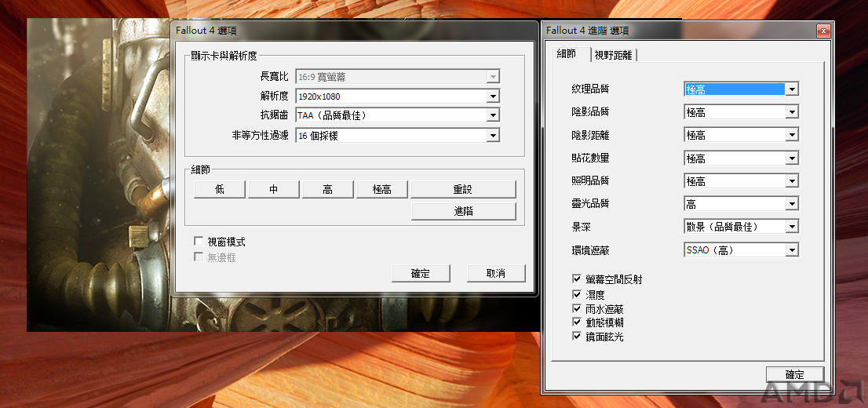Close the Fallout 4 進階選項 window

823,31
